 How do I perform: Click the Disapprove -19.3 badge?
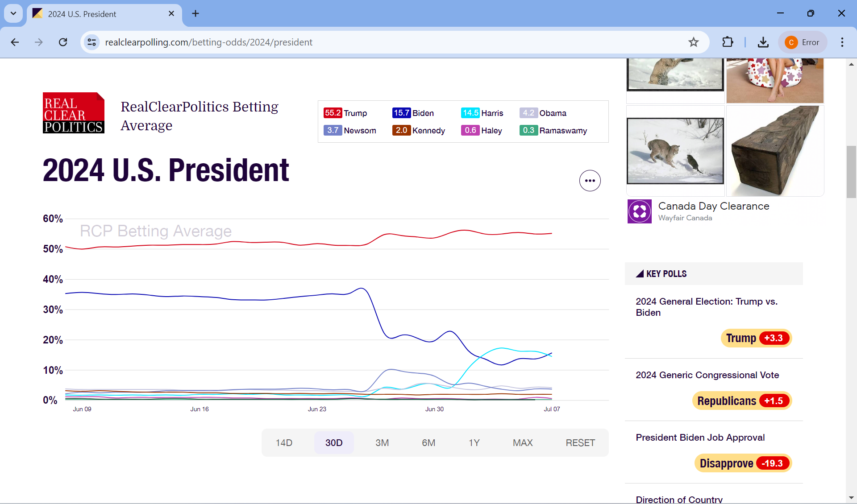pos(743,463)
